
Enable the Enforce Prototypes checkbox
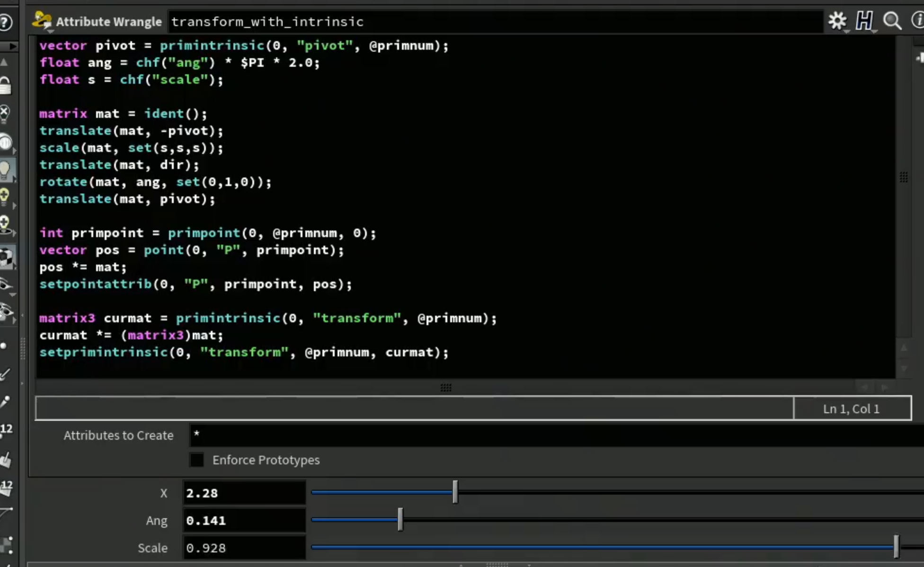click(196, 460)
